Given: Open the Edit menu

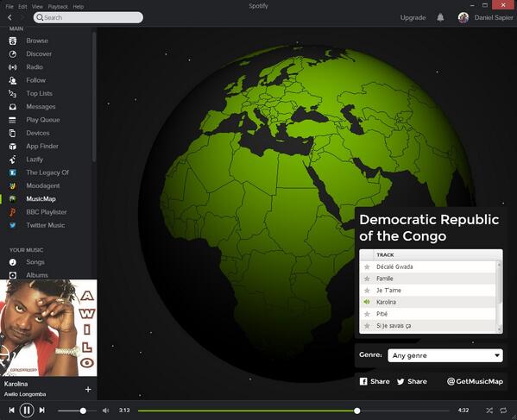Looking at the screenshot, I should tap(22, 7).
